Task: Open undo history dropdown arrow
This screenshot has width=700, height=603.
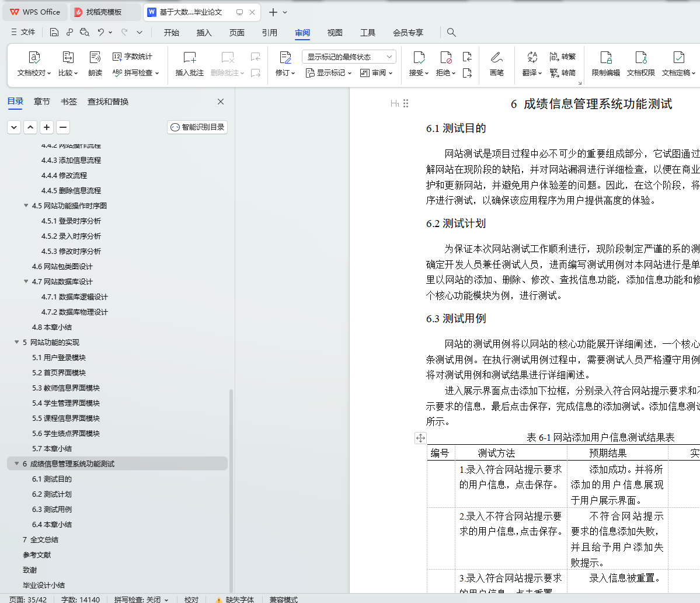Action: coord(110,32)
